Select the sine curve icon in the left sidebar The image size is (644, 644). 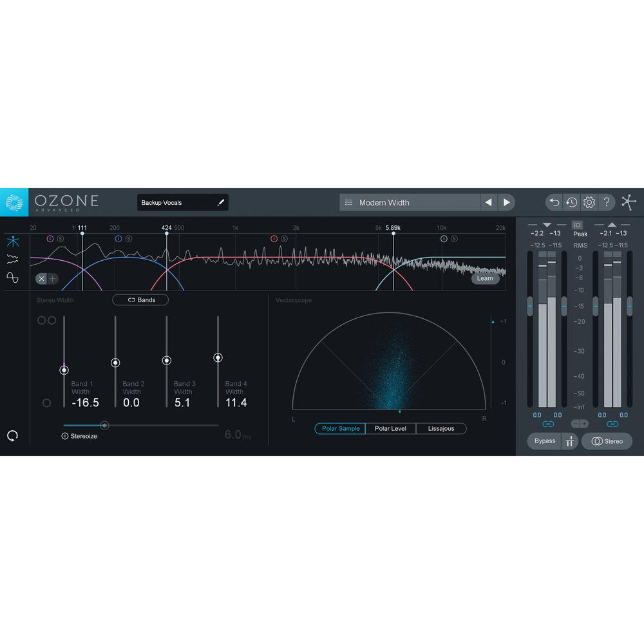pos(14,277)
